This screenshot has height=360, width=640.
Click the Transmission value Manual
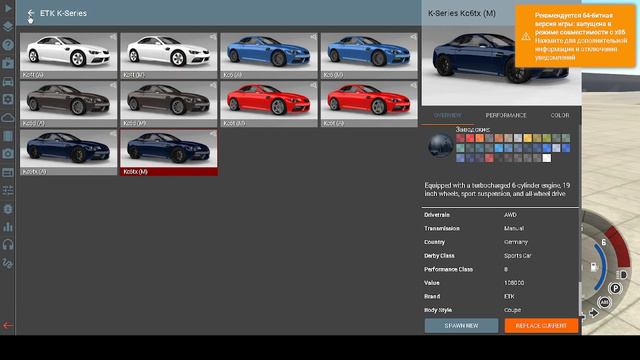click(514, 228)
